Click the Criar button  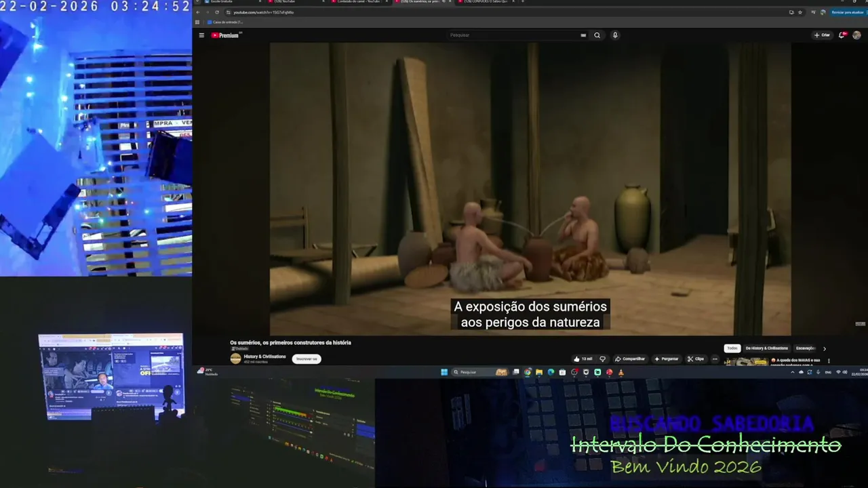click(822, 35)
